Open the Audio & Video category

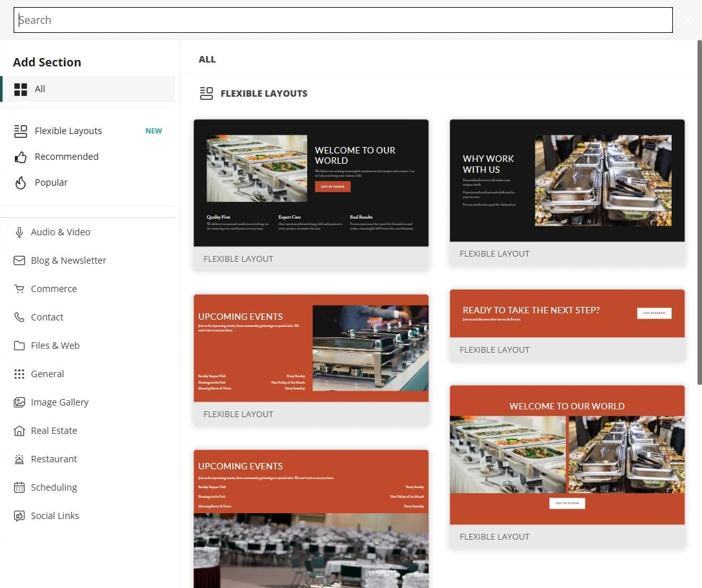pos(88,232)
